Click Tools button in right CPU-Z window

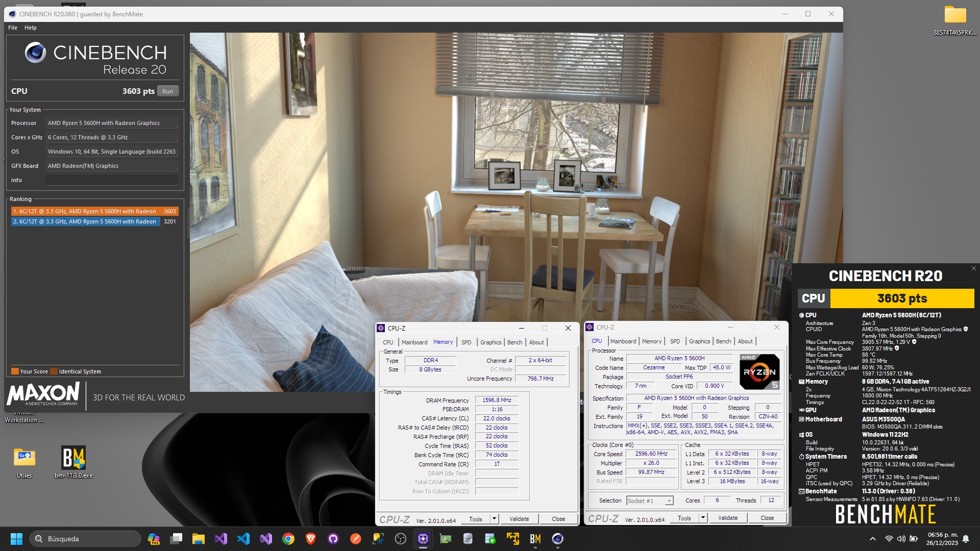point(684,518)
